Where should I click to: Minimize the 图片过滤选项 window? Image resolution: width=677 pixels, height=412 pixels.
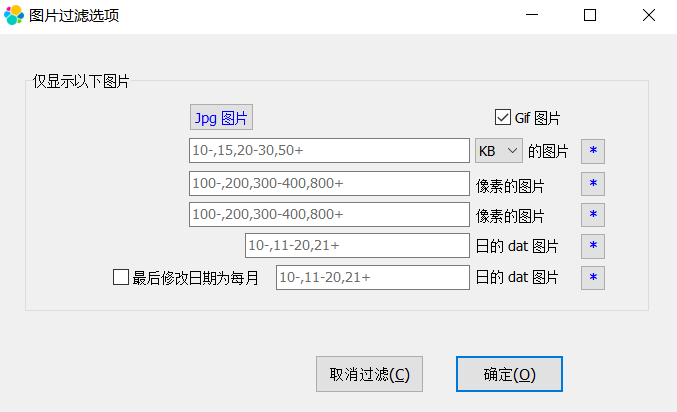[x=532, y=15]
